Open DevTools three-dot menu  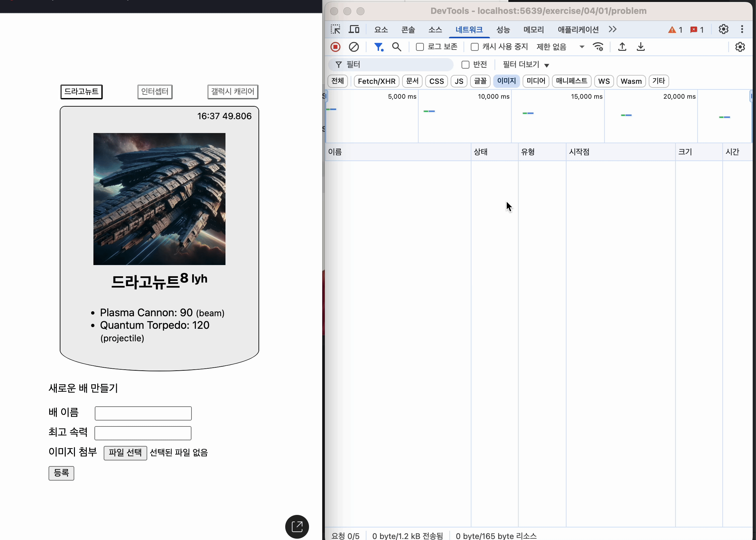pyautogui.click(x=742, y=29)
